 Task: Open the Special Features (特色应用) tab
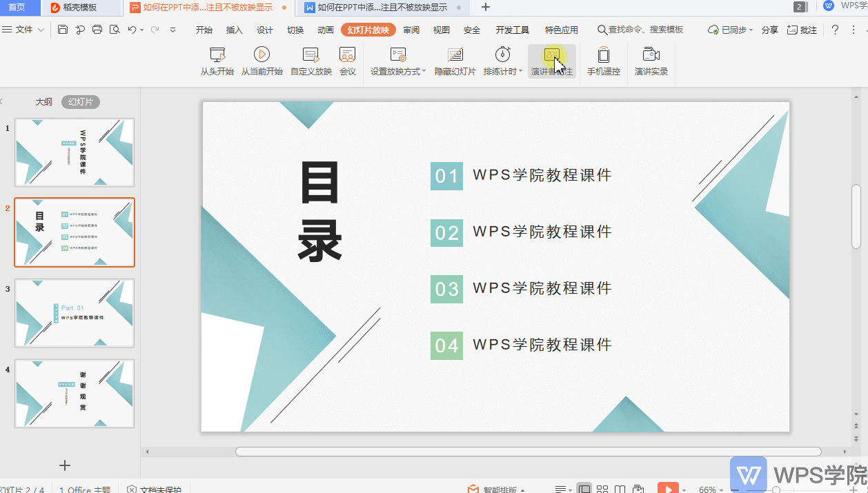point(562,30)
